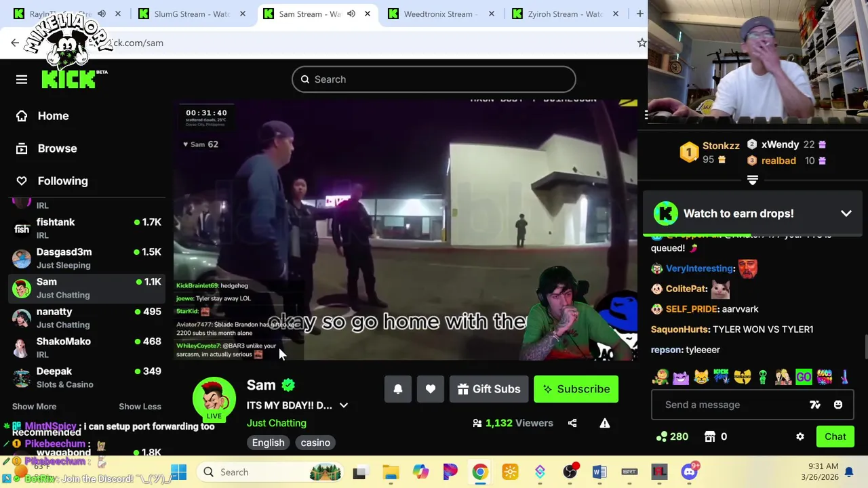Screen dimensions: 868x488
Task: Mute the Sam Stream tab audio
Action: pos(351,14)
